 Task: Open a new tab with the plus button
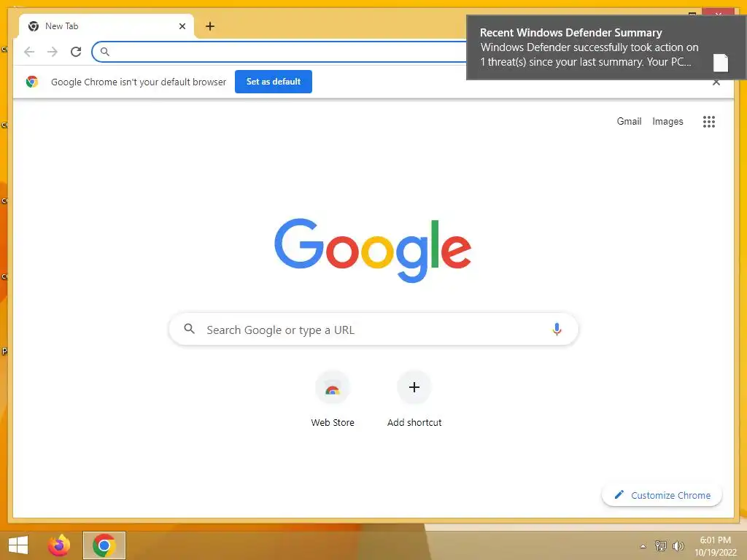[x=210, y=26]
